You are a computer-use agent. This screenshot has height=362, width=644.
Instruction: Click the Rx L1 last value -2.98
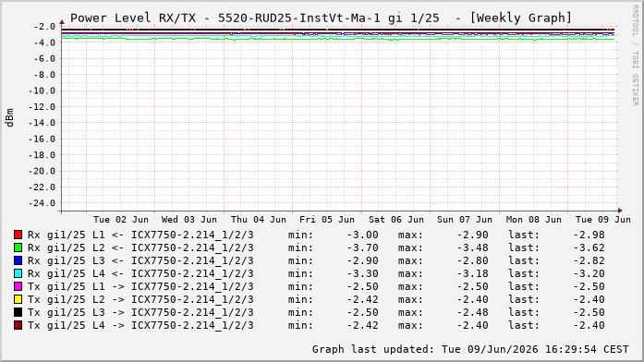coord(589,235)
